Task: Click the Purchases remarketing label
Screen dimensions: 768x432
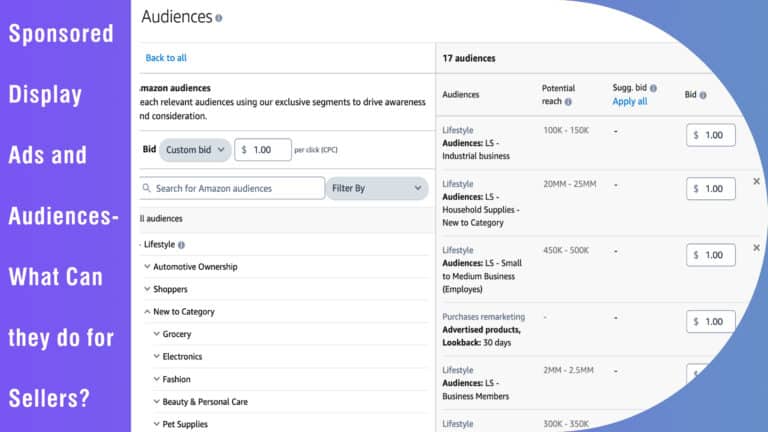Action: 483,317
